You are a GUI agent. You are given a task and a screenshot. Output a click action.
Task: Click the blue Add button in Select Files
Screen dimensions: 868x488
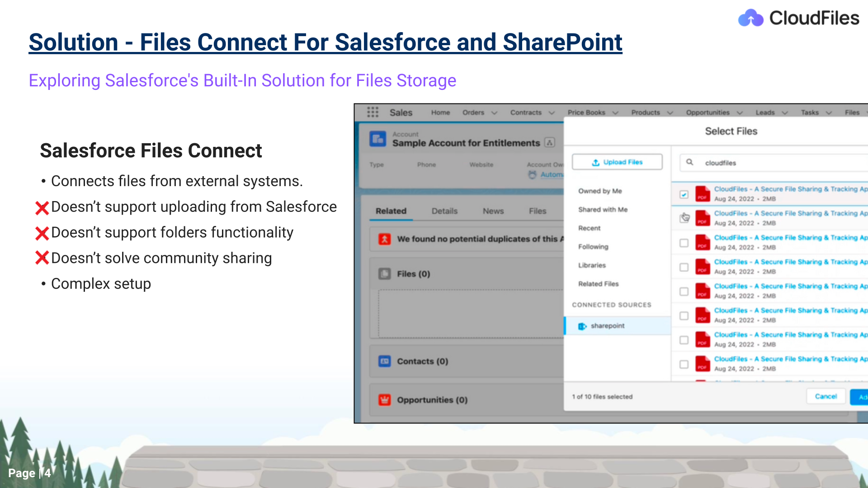[x=859, y=397]
